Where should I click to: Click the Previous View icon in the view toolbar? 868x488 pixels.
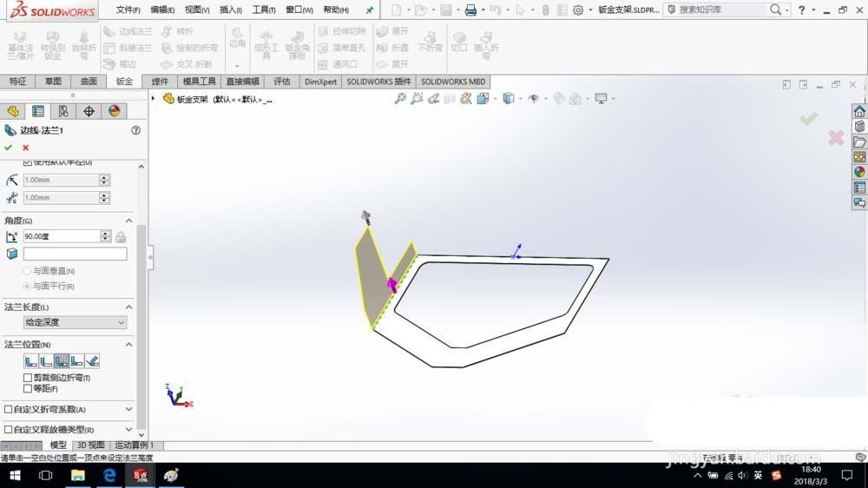[433, 99]
